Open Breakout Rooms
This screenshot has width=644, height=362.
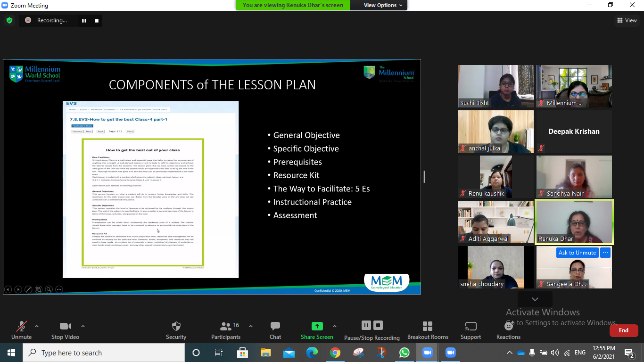428,330
